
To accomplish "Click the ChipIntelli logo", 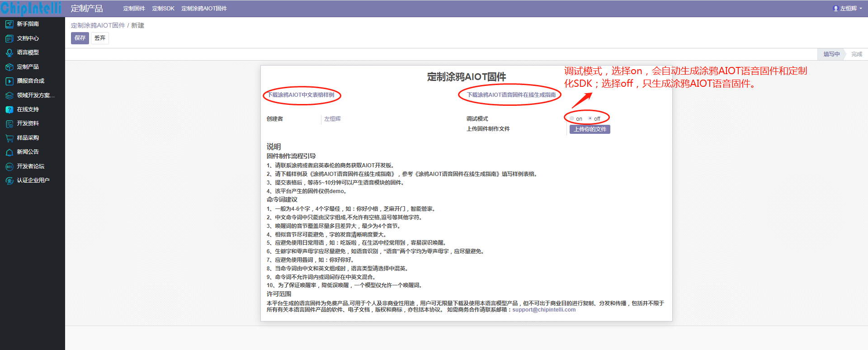I will (x=31, y=8).
